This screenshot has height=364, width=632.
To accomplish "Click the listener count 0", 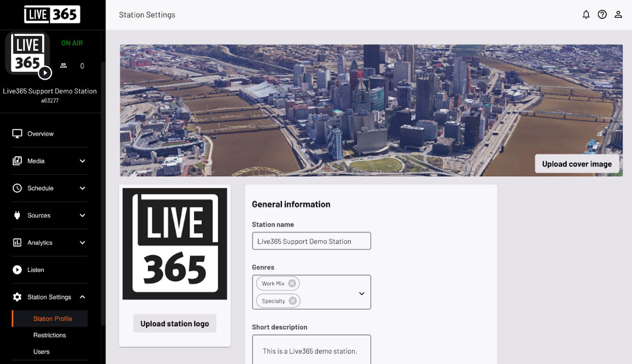I will point(82,66).
